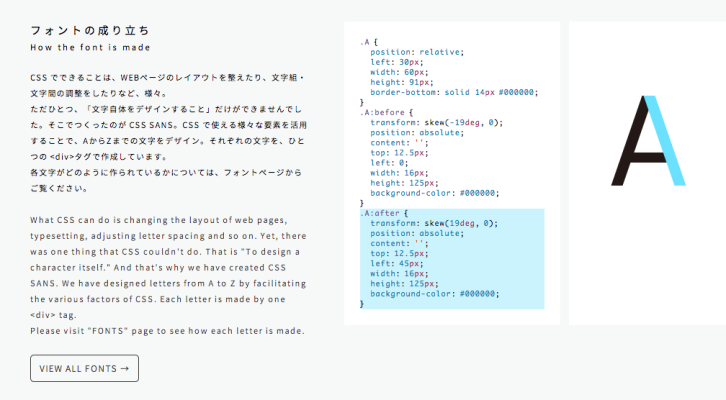Select the blue right stroke of the A
This screenshot has height=400, width=726.
point(667,140)
